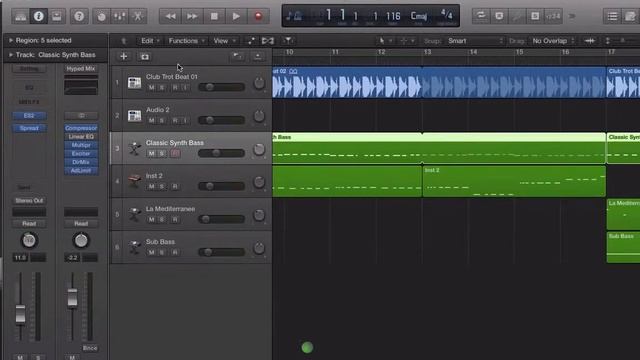Start playback with Play button
This screenshot has width=640, height=360.
[x=236, y=16]
